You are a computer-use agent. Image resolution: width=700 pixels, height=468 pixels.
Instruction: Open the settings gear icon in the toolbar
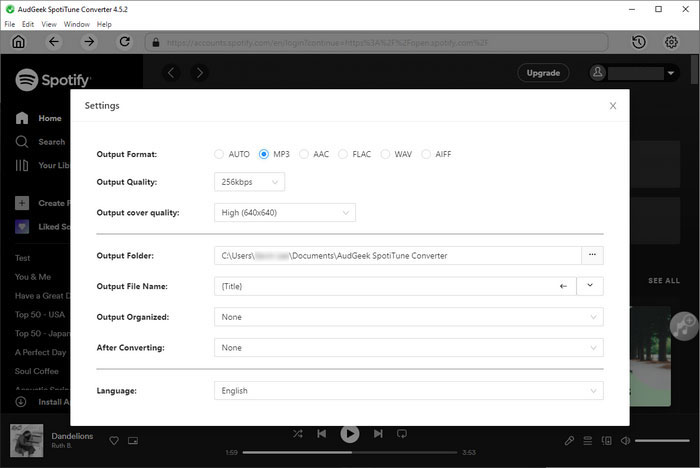tap(671, 42)
